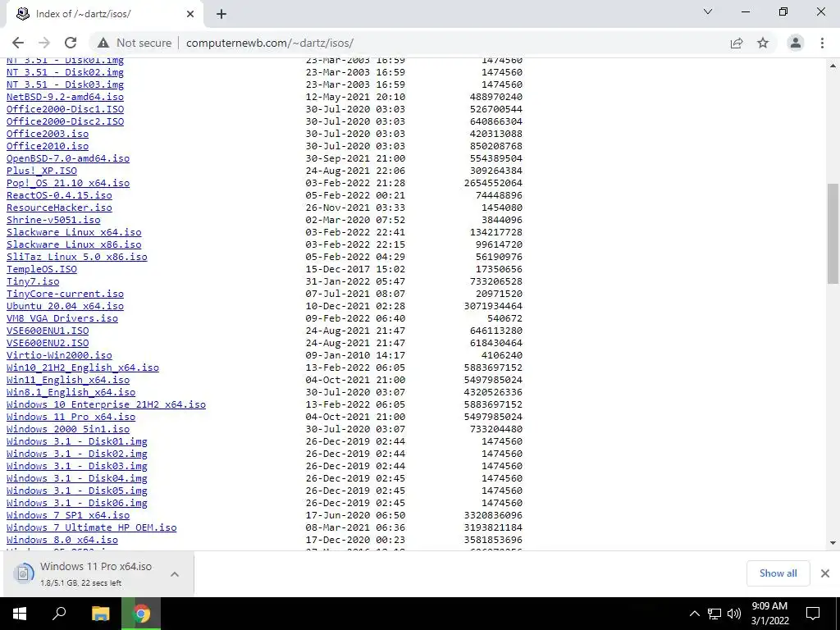Download Windows 3.1 - Disk01.img
Viewport: 840px width, 630px height.
pyautogui.click(x=76, y=442)
